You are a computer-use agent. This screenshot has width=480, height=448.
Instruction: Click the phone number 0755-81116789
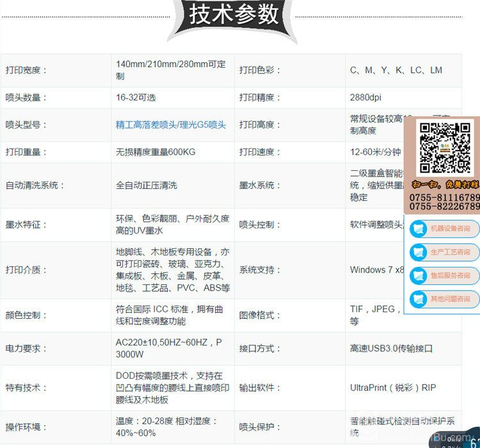tap(444, 198)
